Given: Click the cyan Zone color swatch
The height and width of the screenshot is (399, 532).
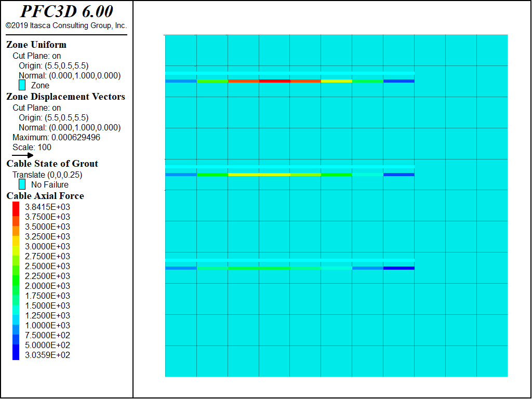Looking at the screenshot, I should pos(22,85).
